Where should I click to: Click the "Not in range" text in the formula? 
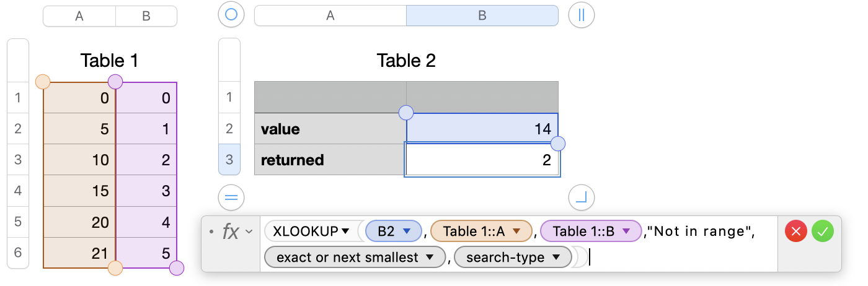tap(699, 232)
